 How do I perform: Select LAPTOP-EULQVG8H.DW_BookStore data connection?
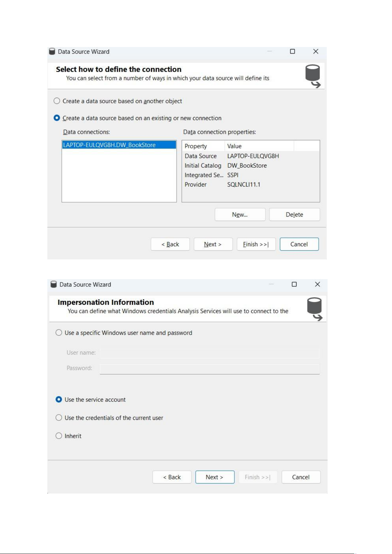click(119, 145)
